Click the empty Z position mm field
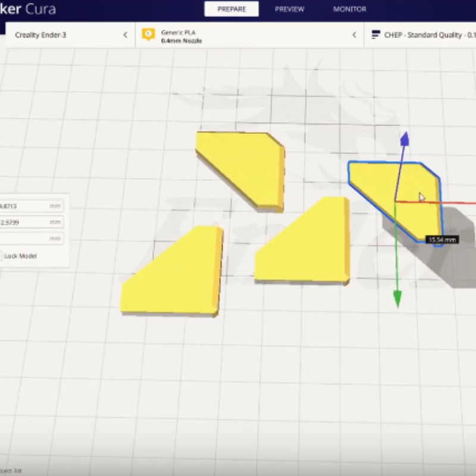Screen dimensions: 476x476 [32, 239]
